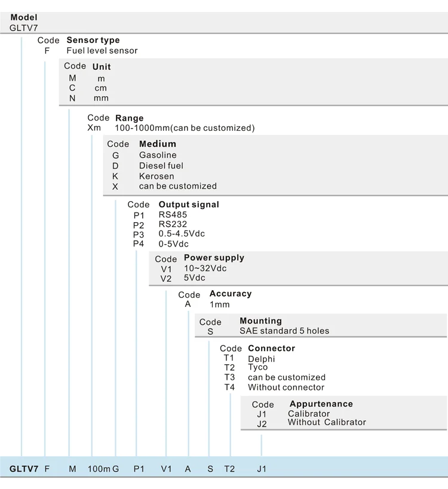Click the '0.5-4.5Vdc' output value

click(182, 233)
